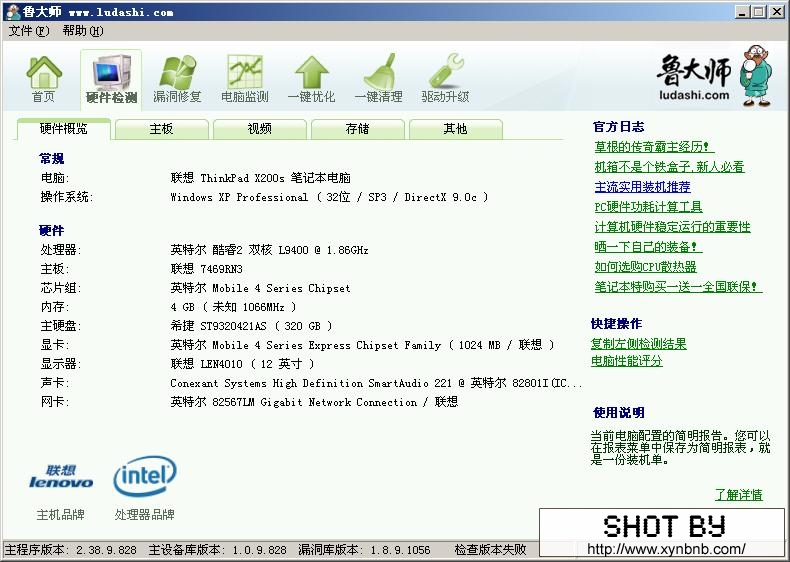Switch to the 硬件概览 tab

click(63, 129)
